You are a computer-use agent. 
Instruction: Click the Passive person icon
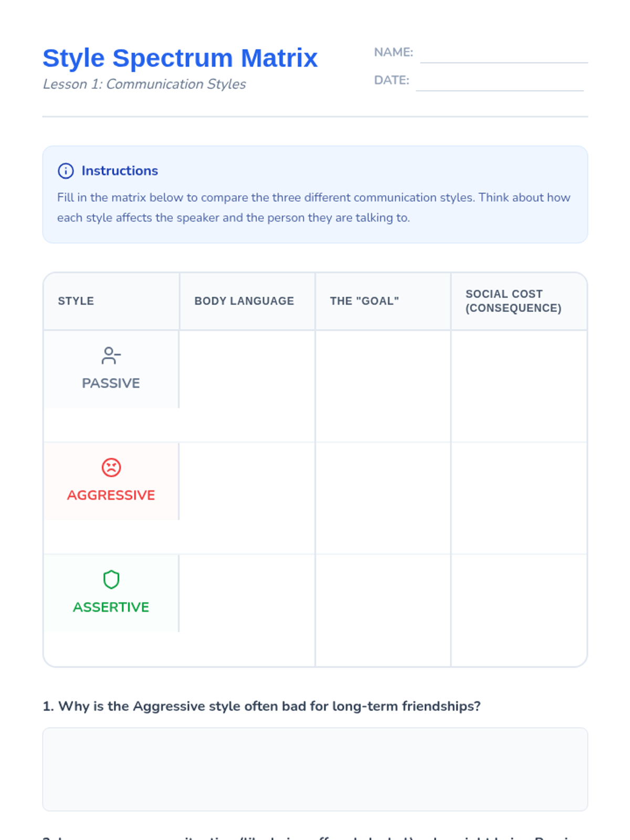111,355
